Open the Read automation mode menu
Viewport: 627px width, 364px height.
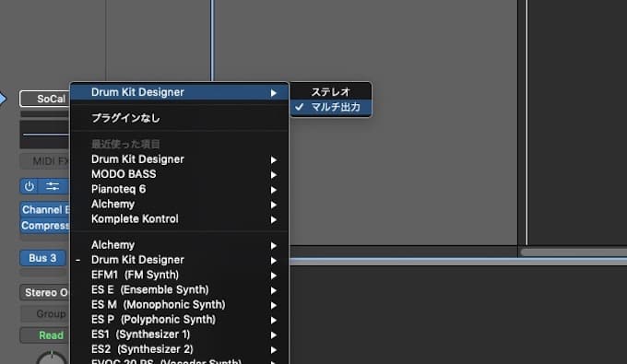click(45, 335)
